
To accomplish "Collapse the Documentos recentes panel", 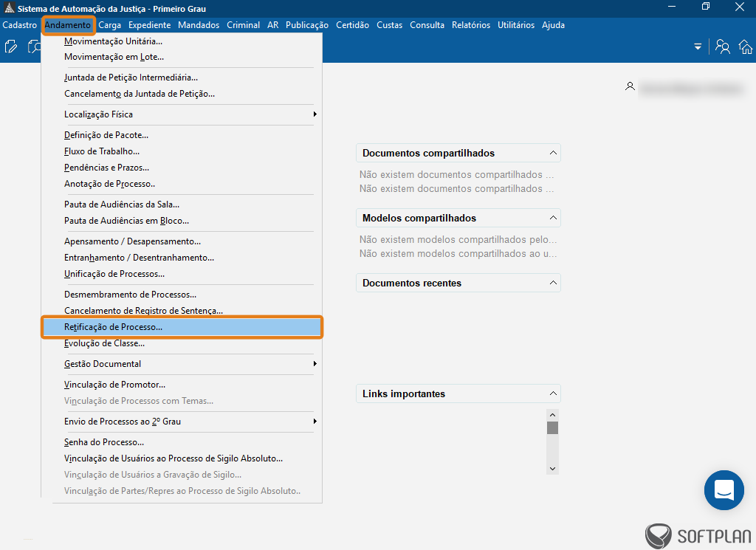I will [x=553, y=283].
